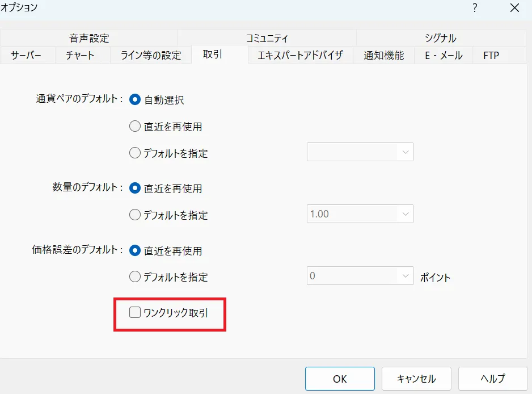Open the E-メール tab
This screenshot has width=532, height=394.
click(444, 55)
